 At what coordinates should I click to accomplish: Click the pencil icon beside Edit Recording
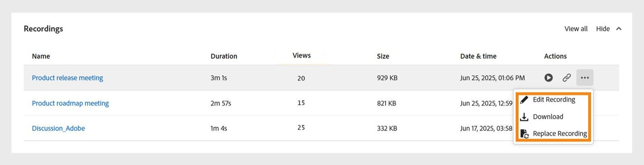524,100
